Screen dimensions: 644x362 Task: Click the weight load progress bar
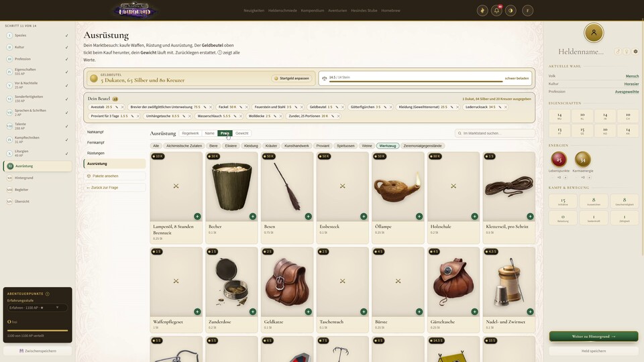416,81
